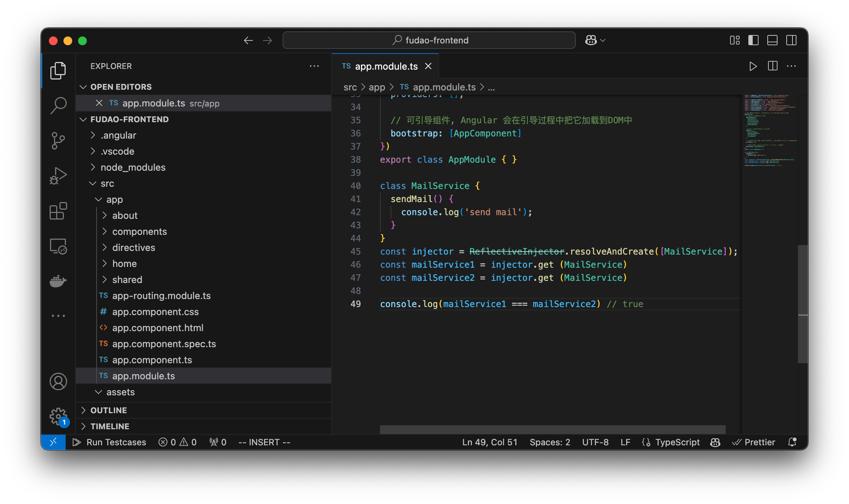Toggle the bottom panel visibility
The image size is (849, 504).
[x=772, y=40]
